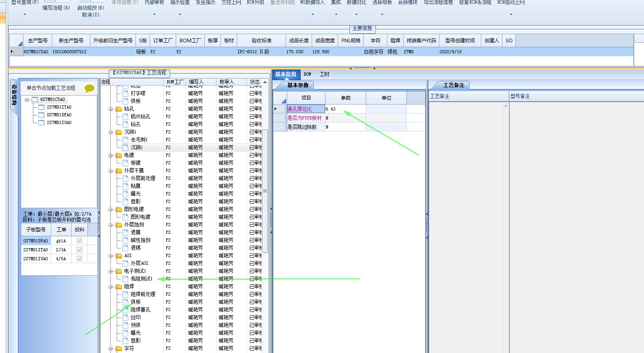Select the 是否为PTFE板材 parameter row
Viewport: 644px width, 353px height.
[x=349, y=118]
